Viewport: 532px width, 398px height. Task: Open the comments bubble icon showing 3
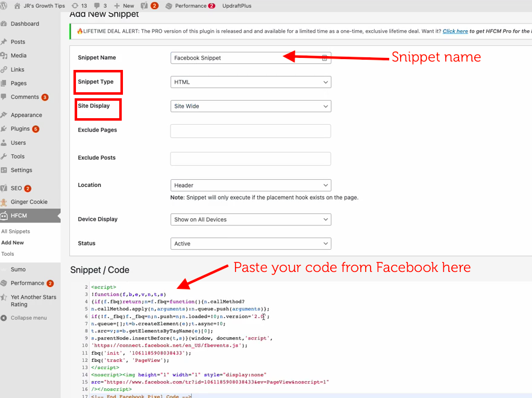pyautogui.click(x=97, y=6)
